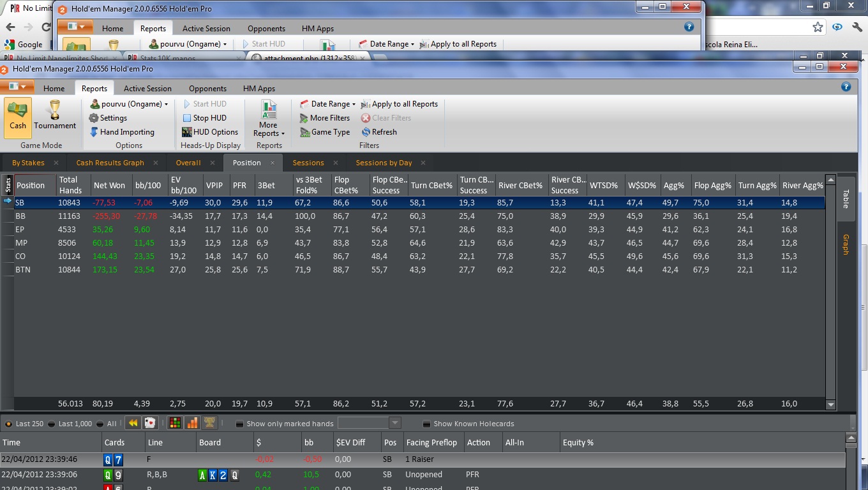The width and height of the screenshot is (868, 490).
Task: Click stats table scrollbar down arrow
Action: click(x=830, y=405)
